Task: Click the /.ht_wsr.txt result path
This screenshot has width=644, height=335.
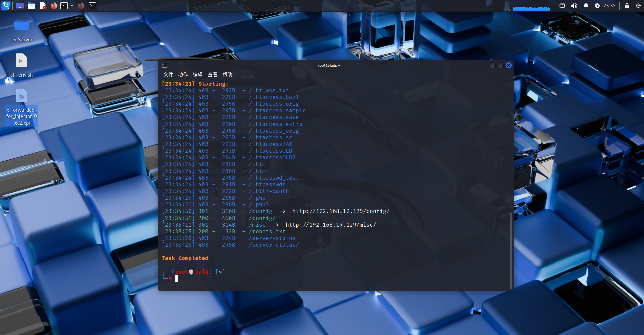Action: pyautogui.click(x=269, y=90)
